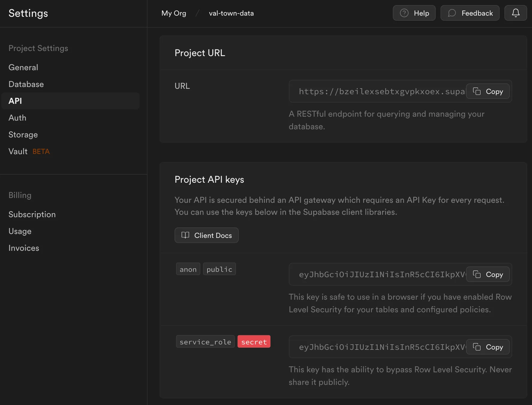The width and height of the screenshot is (532, 405).
Task: Copy the service_role secret key
Action: coord(488,347)
